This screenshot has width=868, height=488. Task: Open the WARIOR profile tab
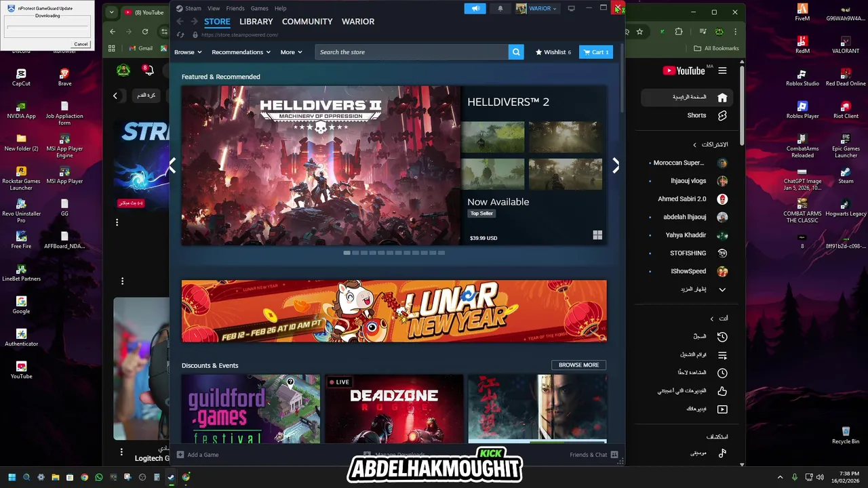(x=358, y=22)
